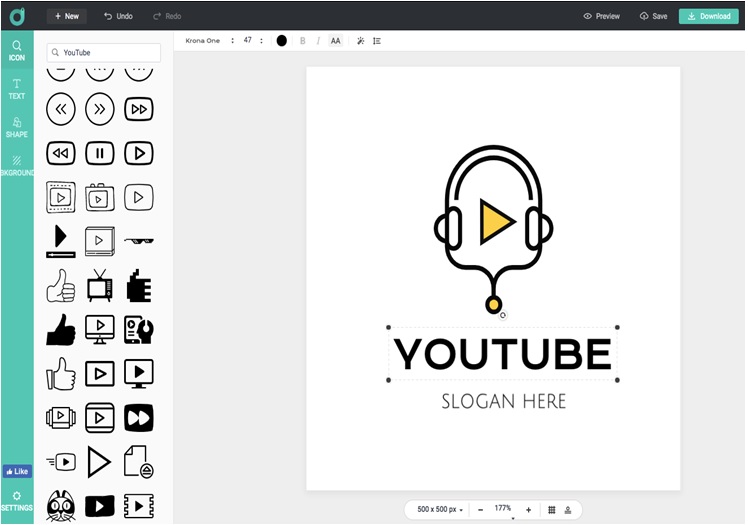
Task: Add the film strip play icon
Action: (61, 197)
